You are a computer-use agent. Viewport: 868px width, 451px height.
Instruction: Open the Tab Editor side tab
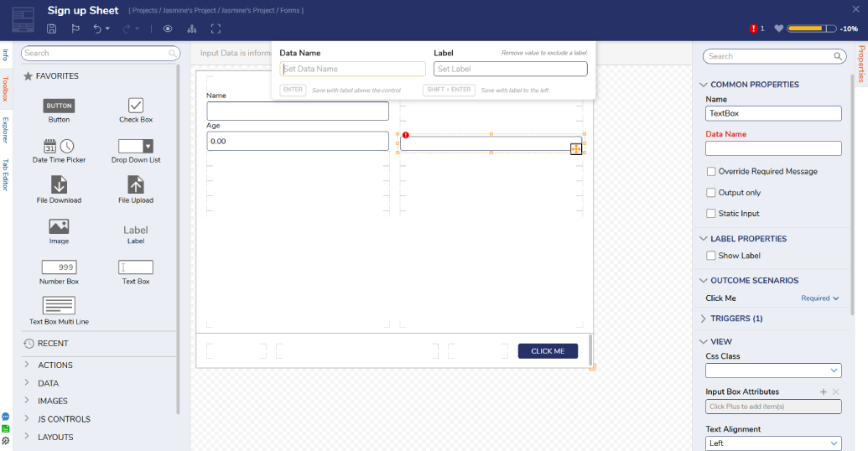coord(6,175)
